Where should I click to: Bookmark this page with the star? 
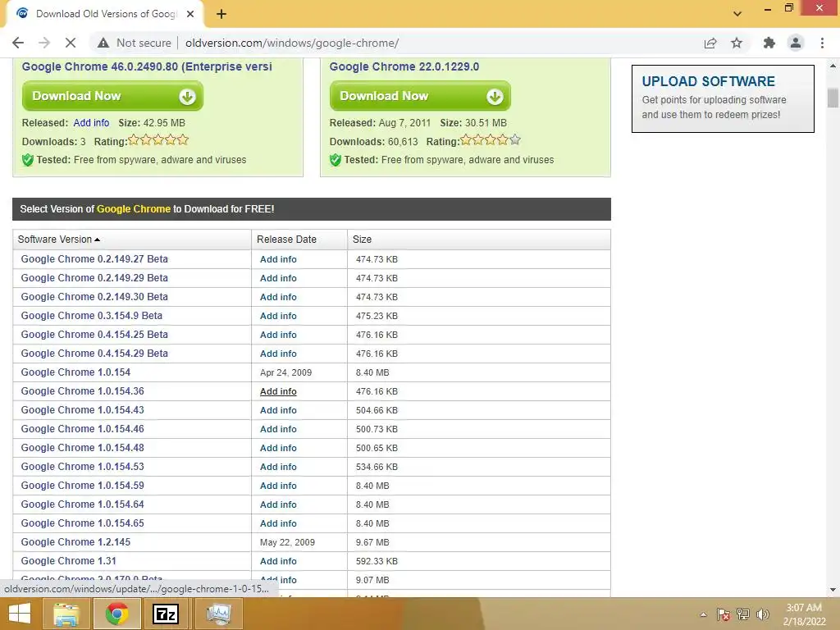[737, 43]
